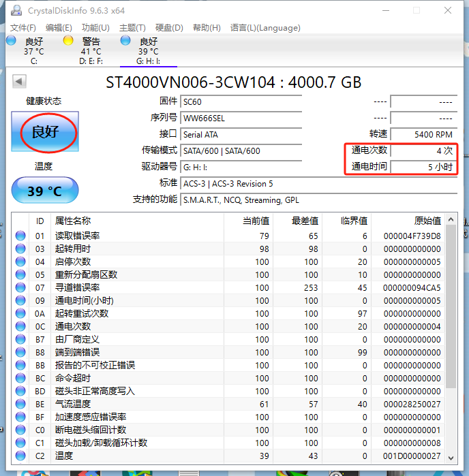Click status orb of 气流温度 row
469x476 pixels.
(20, 404)
